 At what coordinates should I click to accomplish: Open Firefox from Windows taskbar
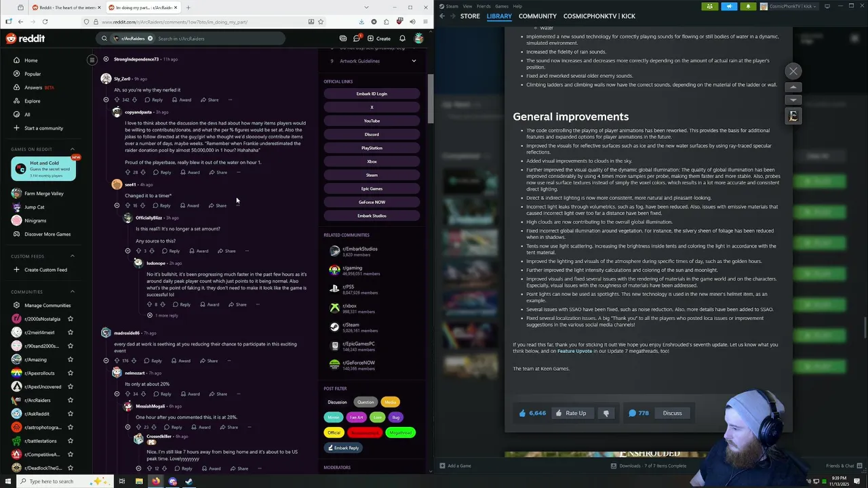pos(156,481)
